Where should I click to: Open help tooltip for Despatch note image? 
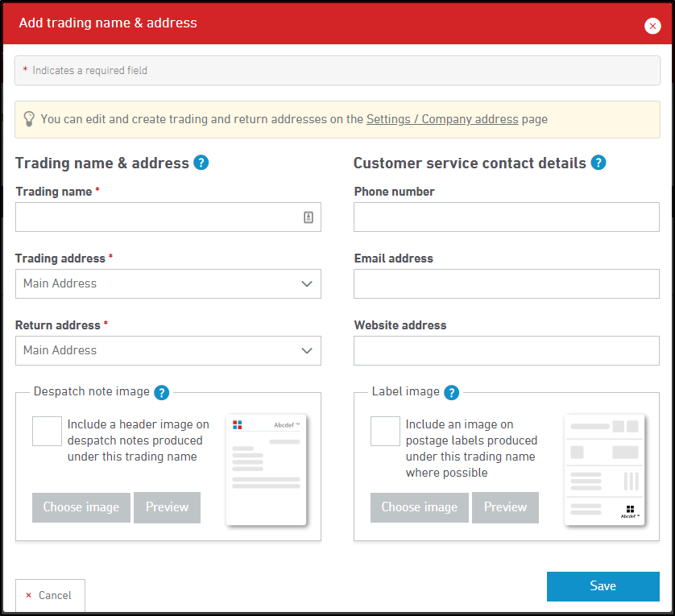(162, 392)
